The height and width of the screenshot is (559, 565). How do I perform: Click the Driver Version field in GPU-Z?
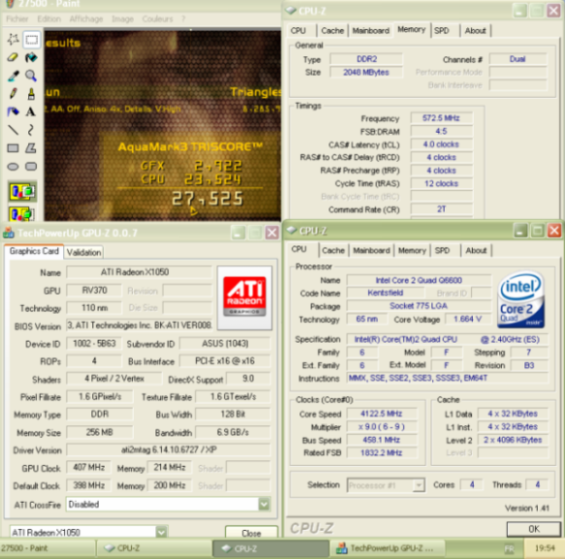(x=168, y=449)
